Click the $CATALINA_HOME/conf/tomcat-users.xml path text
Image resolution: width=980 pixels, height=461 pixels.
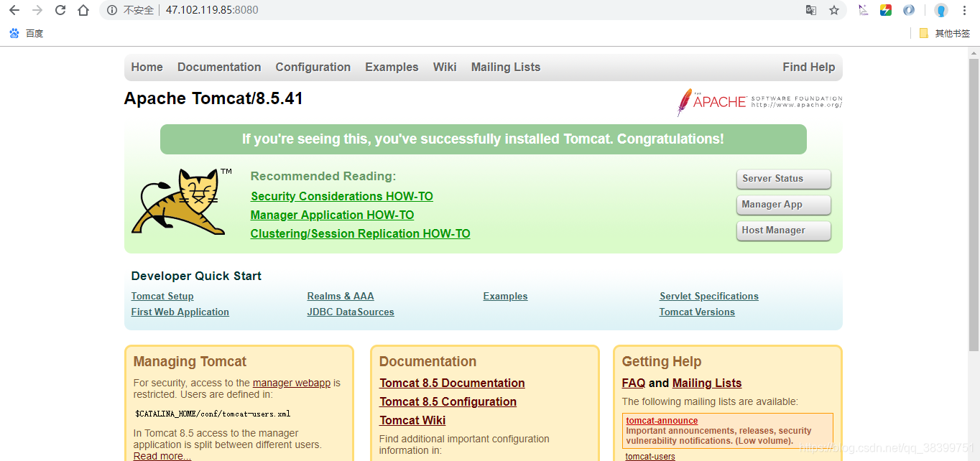point(213,414)
